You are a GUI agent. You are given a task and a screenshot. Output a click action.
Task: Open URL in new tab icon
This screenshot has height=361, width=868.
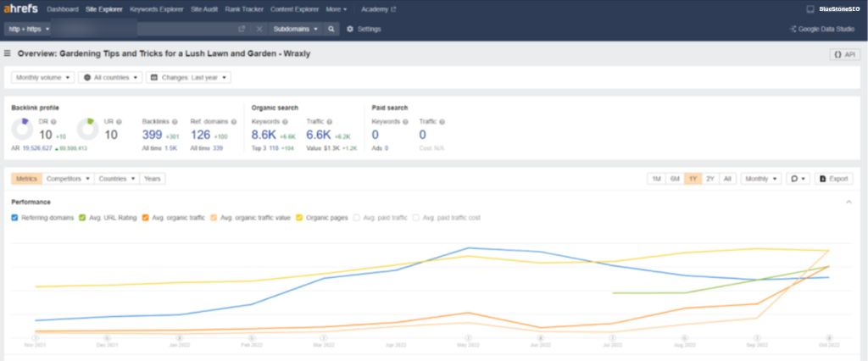(242, 29)
